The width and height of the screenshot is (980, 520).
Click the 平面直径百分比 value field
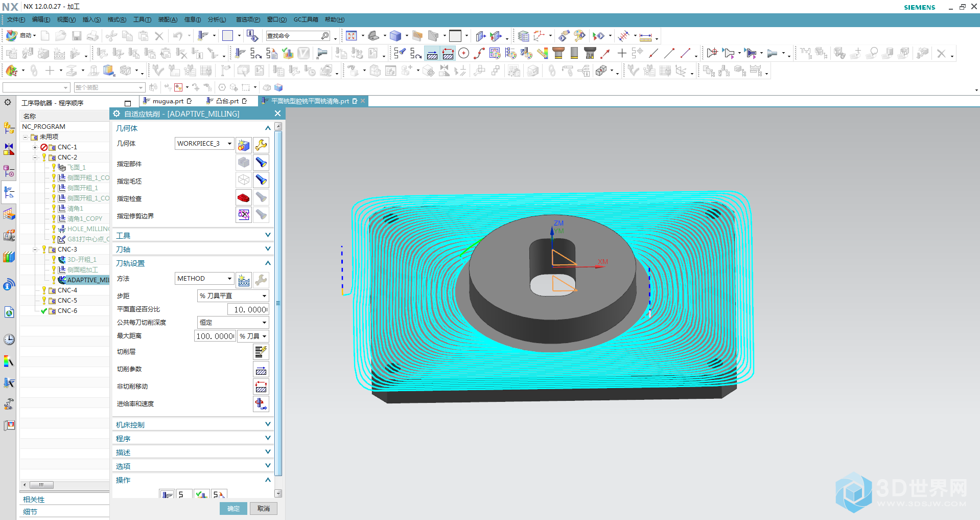(x=248, y=309)
